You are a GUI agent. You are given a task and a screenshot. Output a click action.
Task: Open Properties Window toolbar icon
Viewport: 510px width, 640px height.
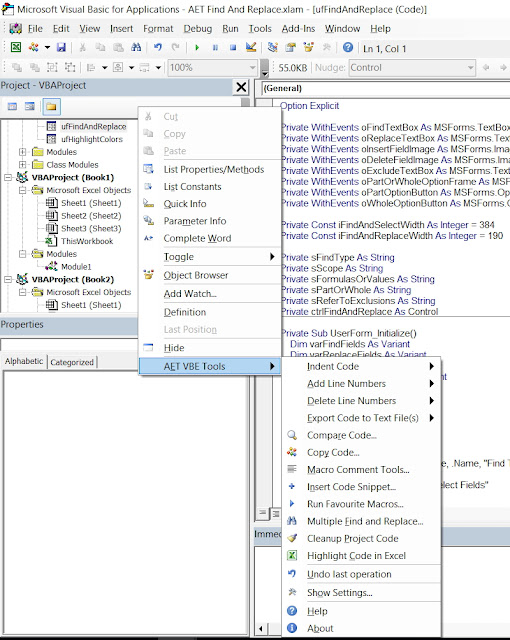290,48
